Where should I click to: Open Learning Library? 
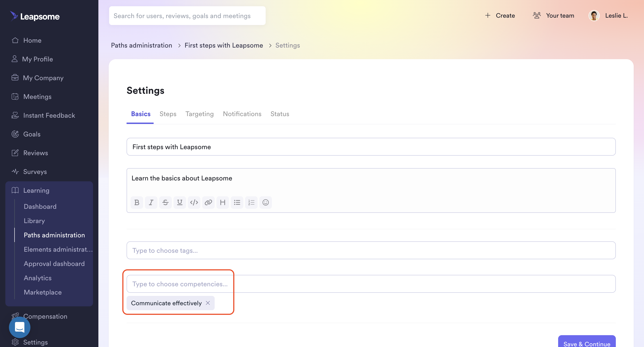pyautogui.click(x=34, y=220)
